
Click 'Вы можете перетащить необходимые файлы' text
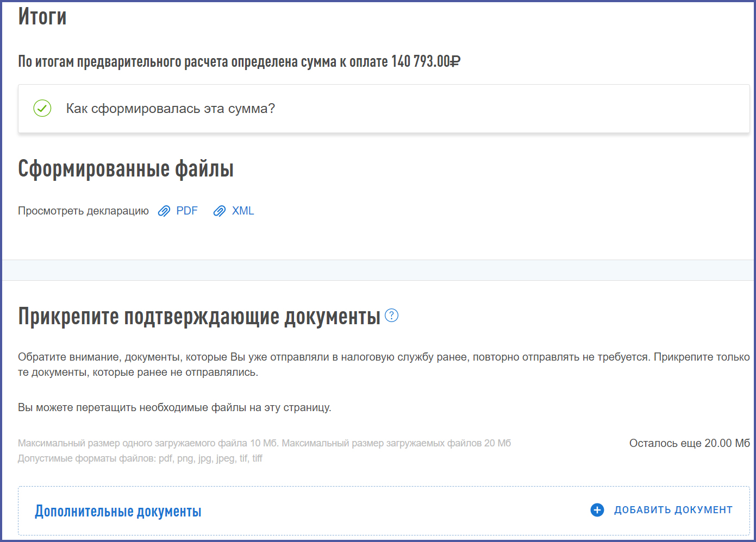click(174, 407)
